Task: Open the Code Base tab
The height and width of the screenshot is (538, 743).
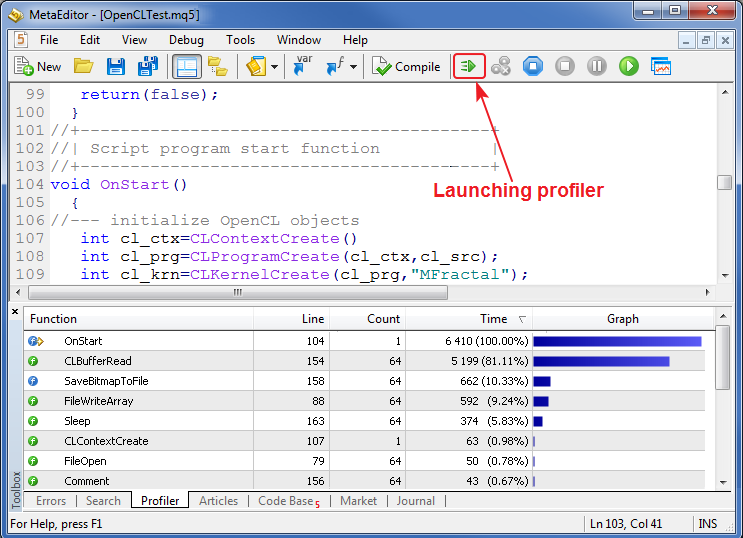Action: click(289, 501)
